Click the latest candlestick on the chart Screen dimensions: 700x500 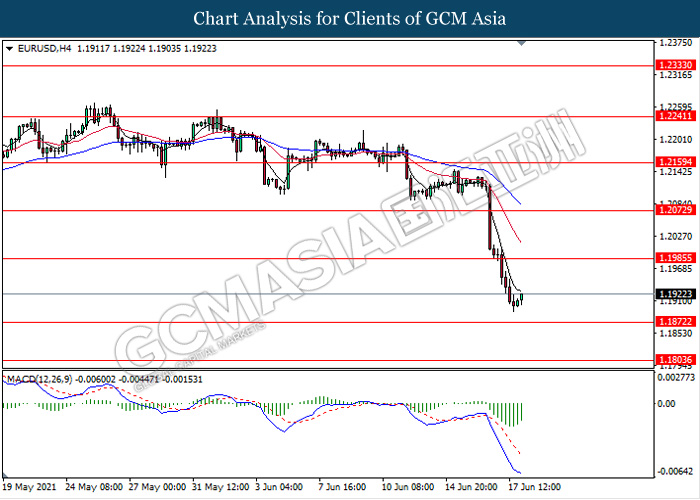point(521,297)
